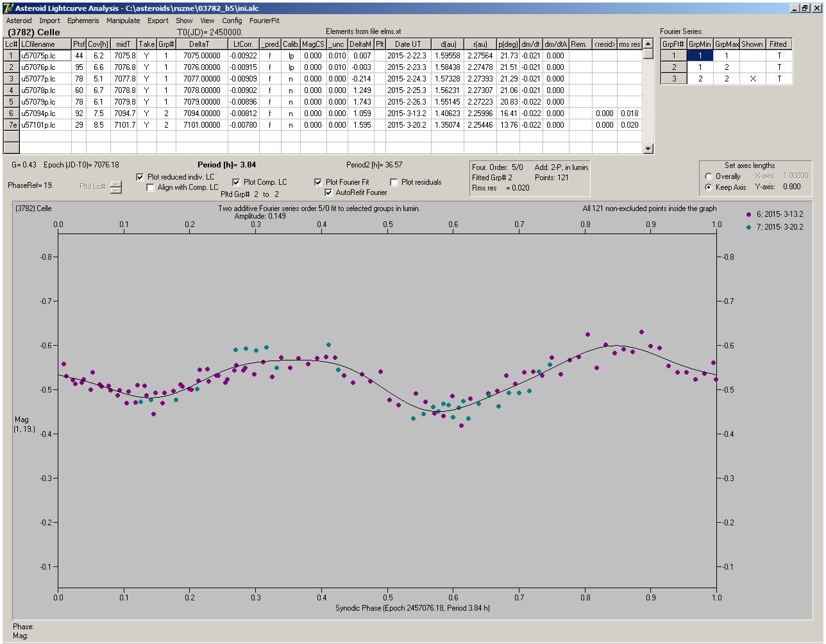826x644 pixels.
Task: Click the Y-axis length field 0.800
Action: pos(791,187)
